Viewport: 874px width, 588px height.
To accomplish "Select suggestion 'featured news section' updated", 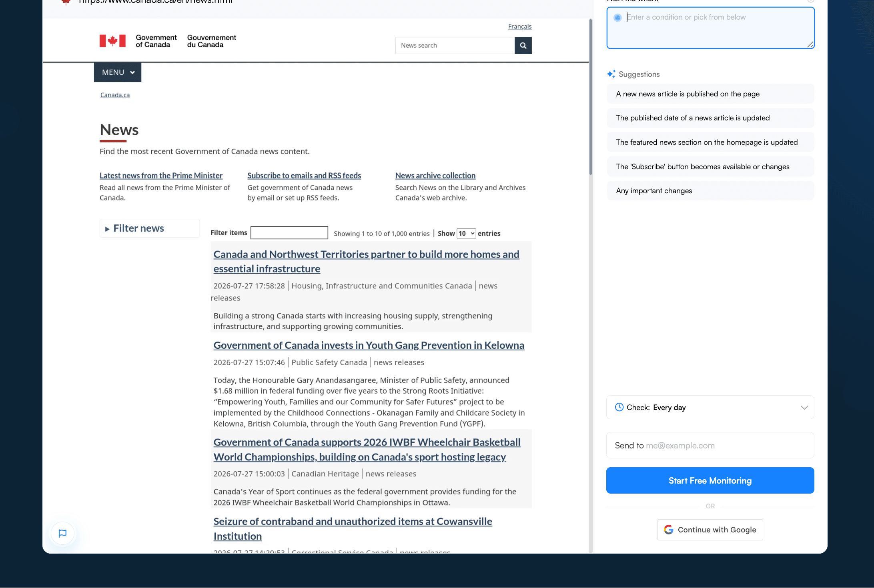I will coord(710,142).
